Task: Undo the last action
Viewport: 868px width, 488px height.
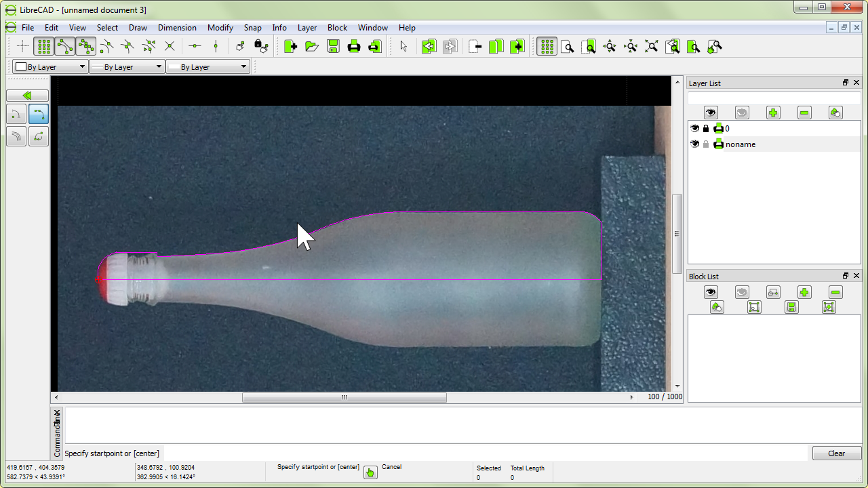Action: click(x=429, y=46)
